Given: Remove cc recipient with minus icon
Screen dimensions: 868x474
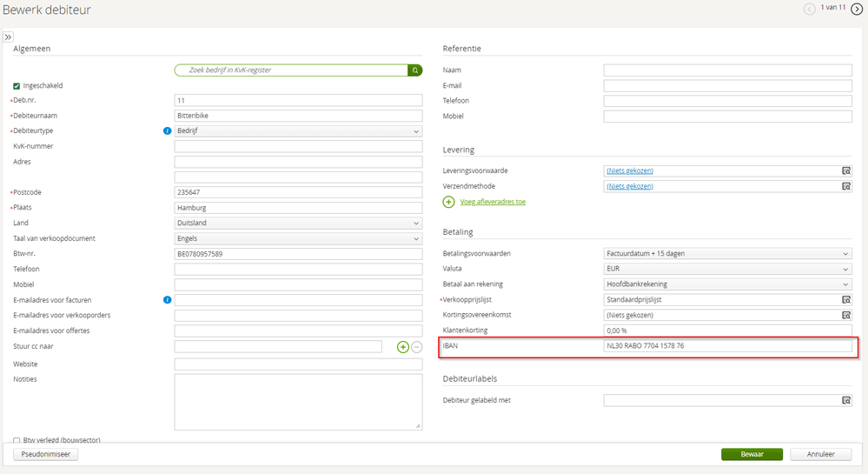Looking at the screenshot, I should (x=416, y=347).
